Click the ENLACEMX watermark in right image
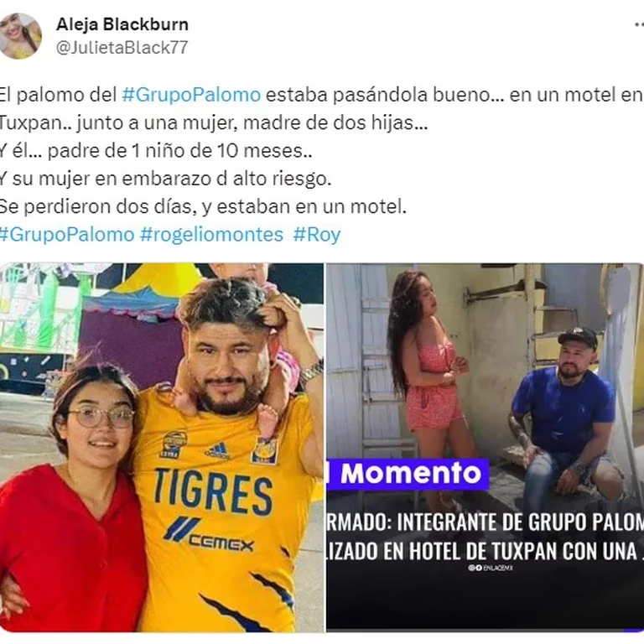The image size is (644, 644). [490, 568]
